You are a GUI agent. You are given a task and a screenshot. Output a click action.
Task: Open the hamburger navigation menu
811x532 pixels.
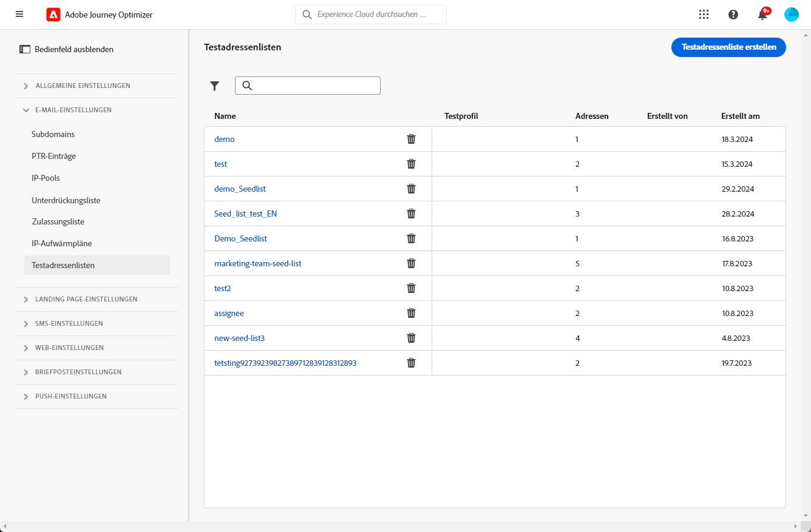point(19,15)
